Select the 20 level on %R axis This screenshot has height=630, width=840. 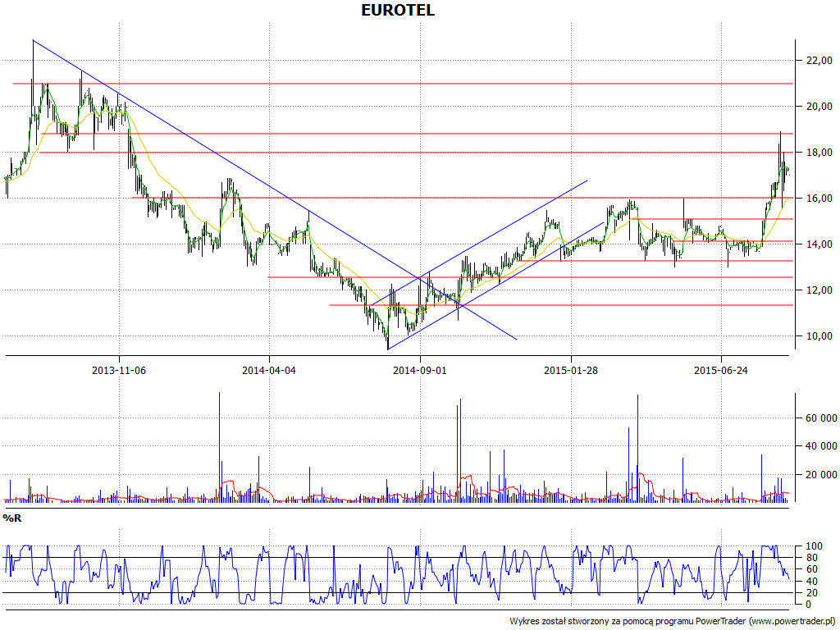pyautogui.click(x=812, y=593)
